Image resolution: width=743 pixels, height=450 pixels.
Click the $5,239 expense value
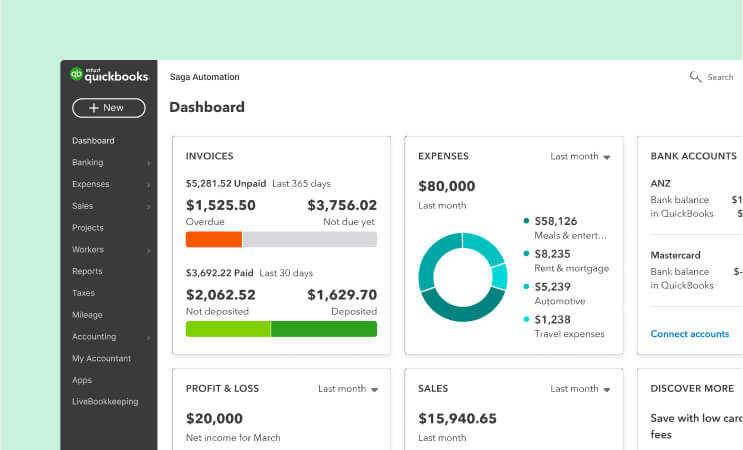(x=553, y=287)
